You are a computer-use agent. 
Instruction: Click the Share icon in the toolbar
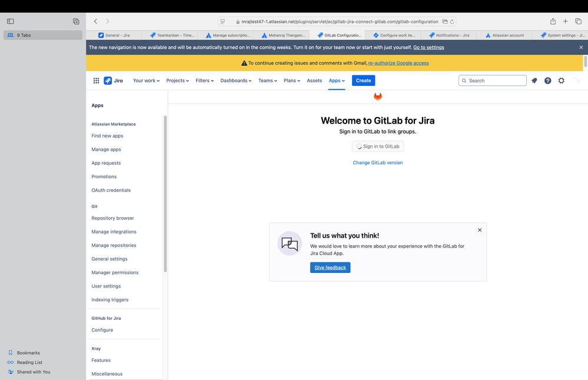(x=552, y=21)
